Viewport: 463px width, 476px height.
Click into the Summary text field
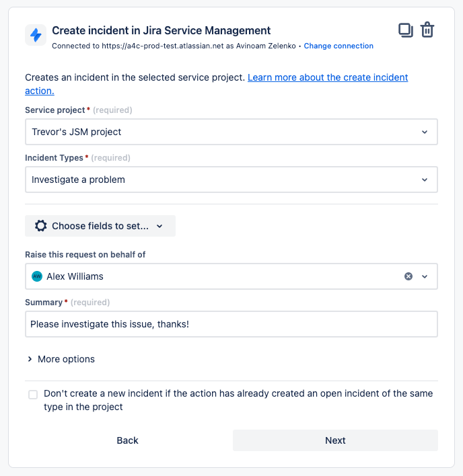(x=231, y=324)
